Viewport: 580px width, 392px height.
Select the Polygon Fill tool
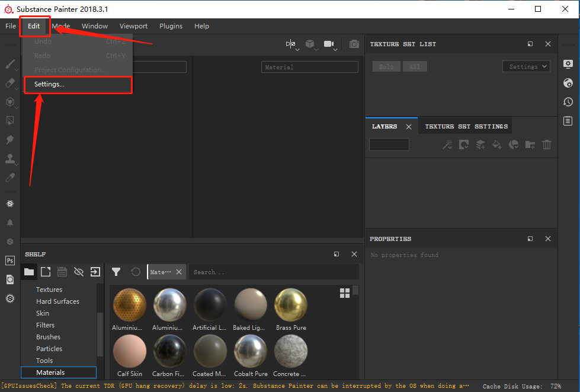point(10,121)
